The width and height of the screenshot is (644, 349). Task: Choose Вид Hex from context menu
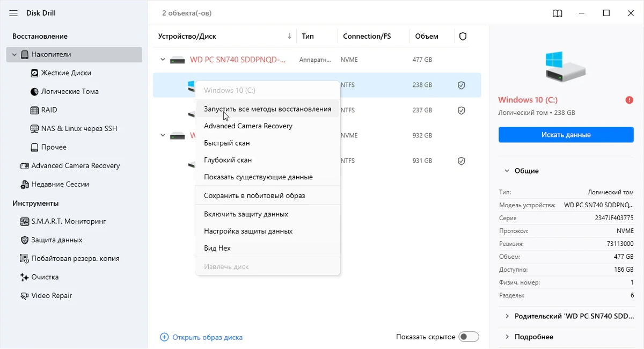point(268,248)
